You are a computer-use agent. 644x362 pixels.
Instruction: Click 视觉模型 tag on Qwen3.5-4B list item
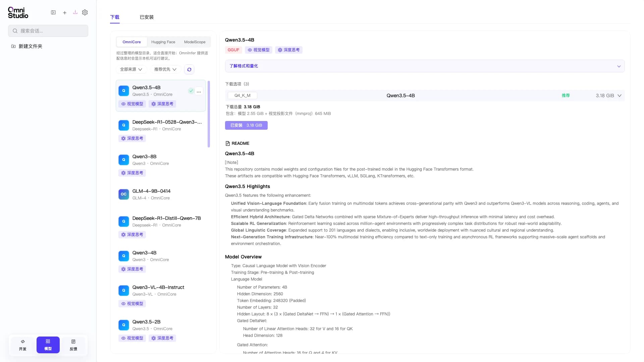coord(132,104)
